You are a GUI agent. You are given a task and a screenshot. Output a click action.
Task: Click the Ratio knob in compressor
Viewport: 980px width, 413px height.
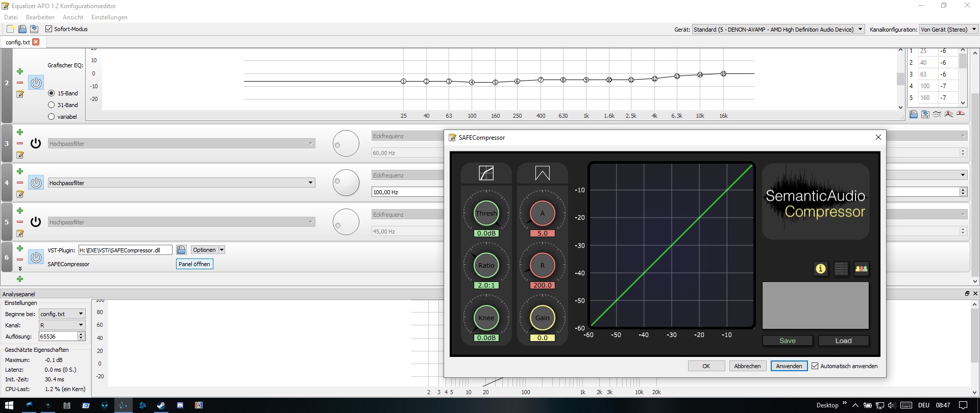pyautogui.click(x=486, y=265)
